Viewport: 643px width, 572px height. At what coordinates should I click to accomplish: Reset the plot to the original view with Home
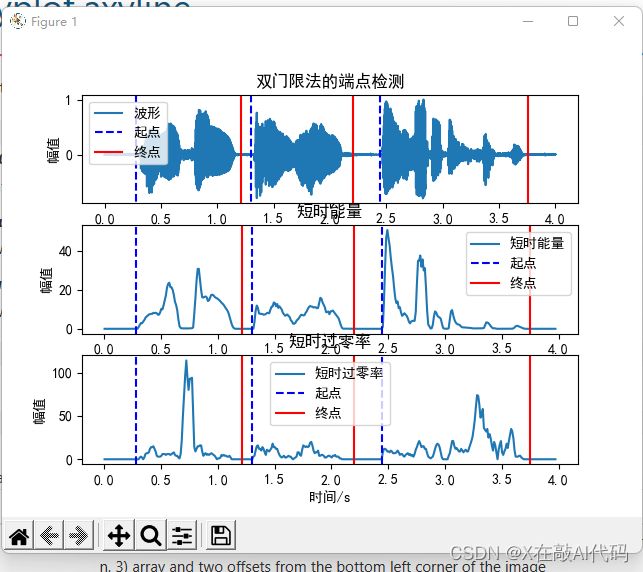[19, 536]
